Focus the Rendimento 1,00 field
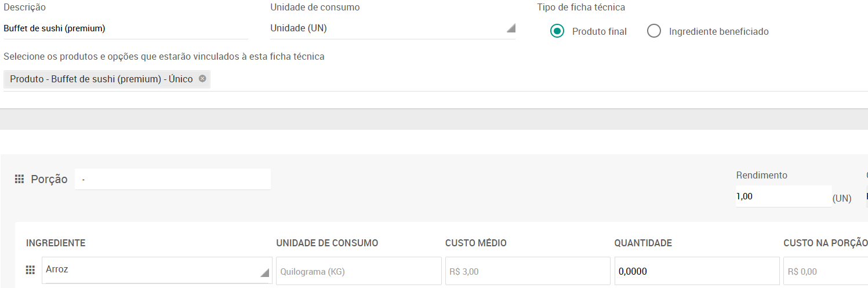868x288 pixels. [x=783, y=196]
